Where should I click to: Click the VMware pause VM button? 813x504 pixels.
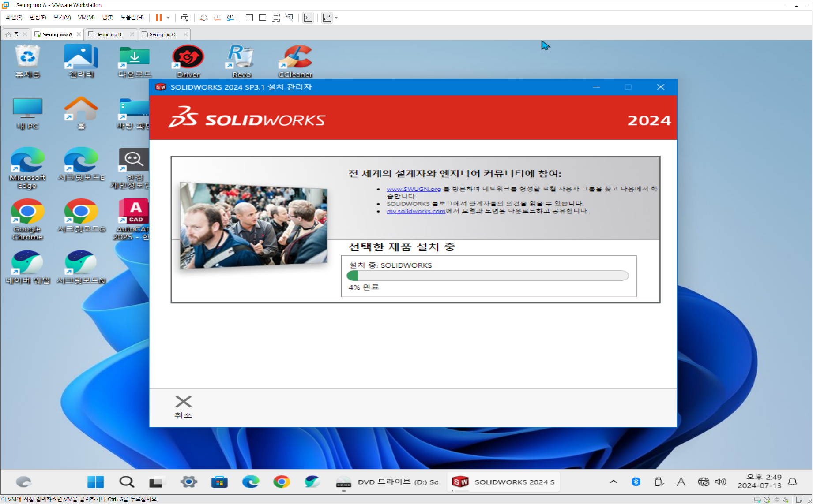click(158, 18)
